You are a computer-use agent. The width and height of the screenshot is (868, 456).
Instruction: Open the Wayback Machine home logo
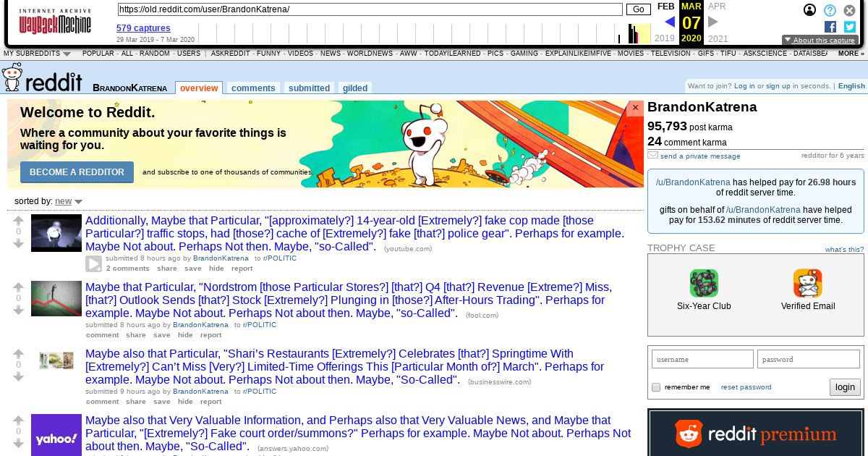point(55,22)
